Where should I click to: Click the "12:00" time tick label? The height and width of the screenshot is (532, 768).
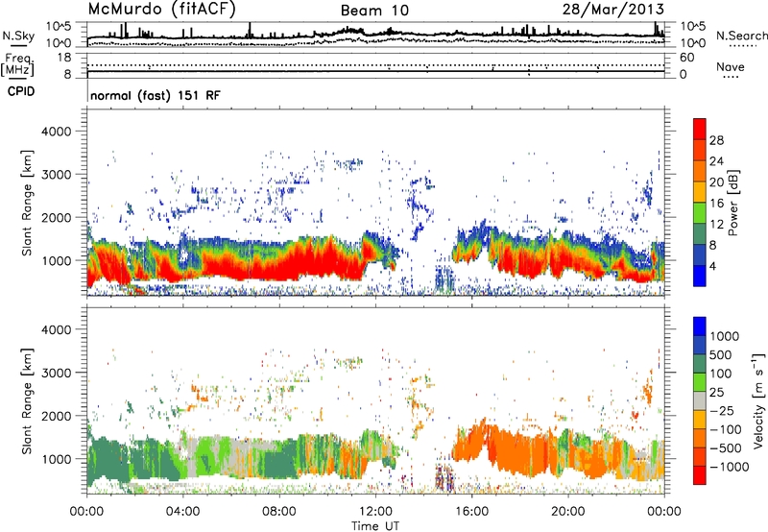375,512
